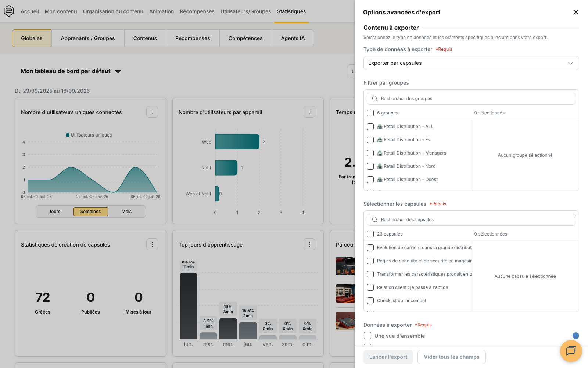588x368 pixels.
Task: Select all with the 23 capsules checkbox
Action: (370, 234)
